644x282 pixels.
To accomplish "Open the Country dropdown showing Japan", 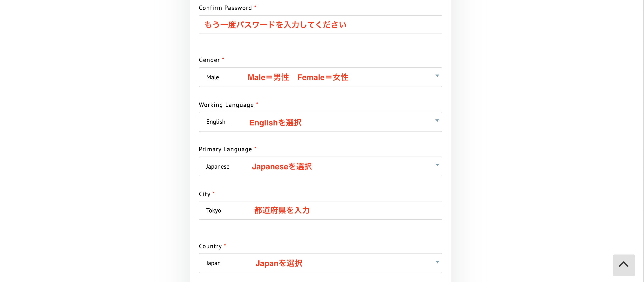I will 320,263.
